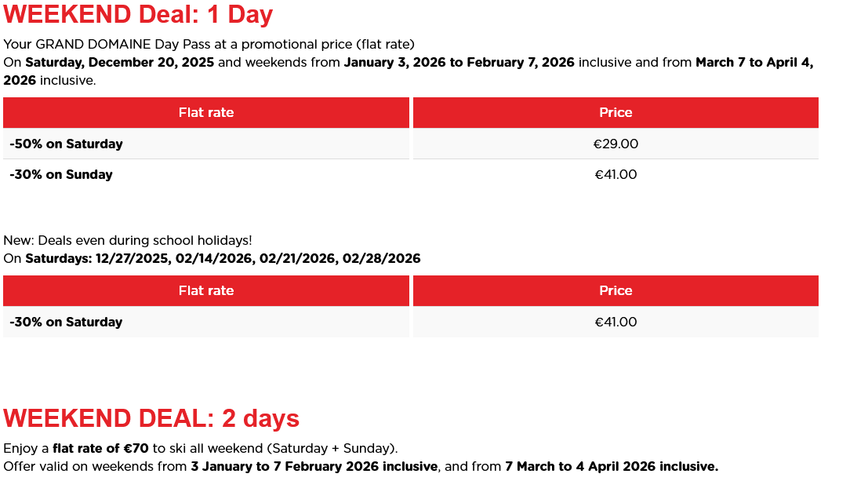Image resolution: width=868 pixels, height=492 pixels.
Task: Click the GRAND DOMAINE Day Pass description line
Action: point(209,44)
